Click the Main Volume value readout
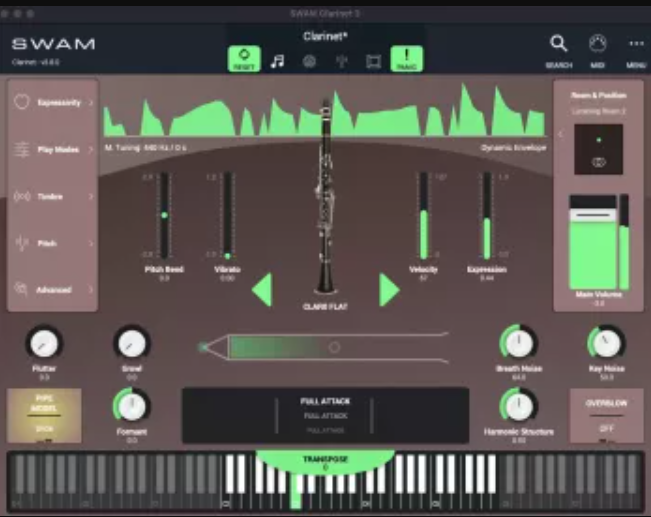Viewport: 651px width, 517px height. (598, 304)
